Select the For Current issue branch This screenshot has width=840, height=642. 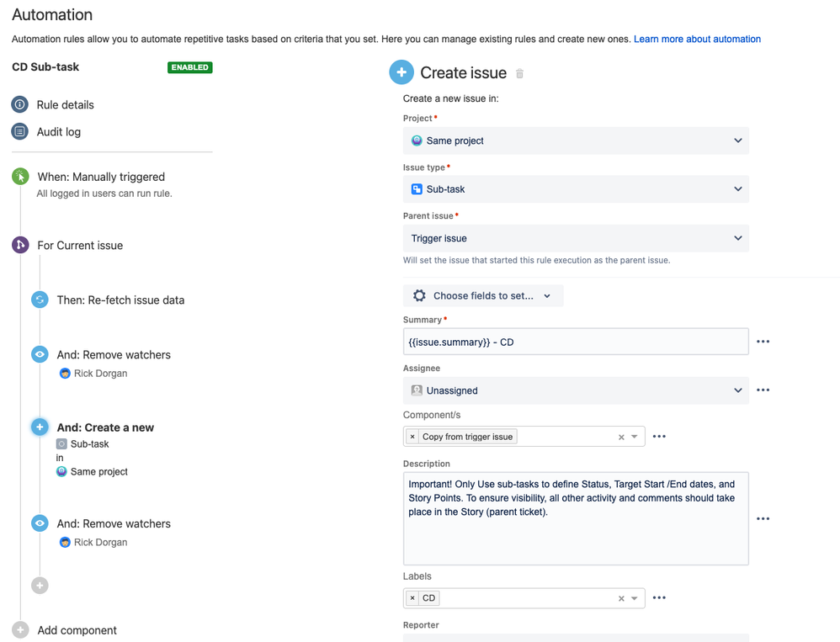[x=80, y=246]
